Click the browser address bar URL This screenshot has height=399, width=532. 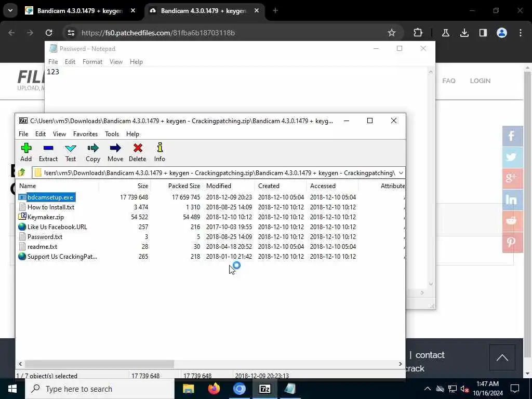pos(158,33)
